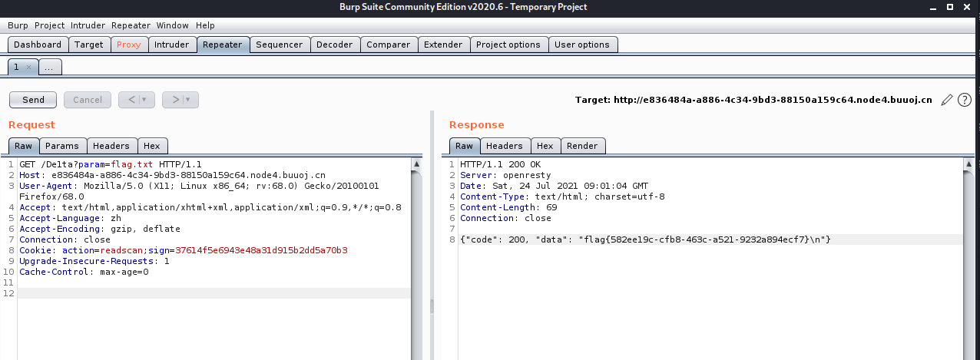Select the Repeater tool tab
Screen dimensions: 980x360
point(222,45)
